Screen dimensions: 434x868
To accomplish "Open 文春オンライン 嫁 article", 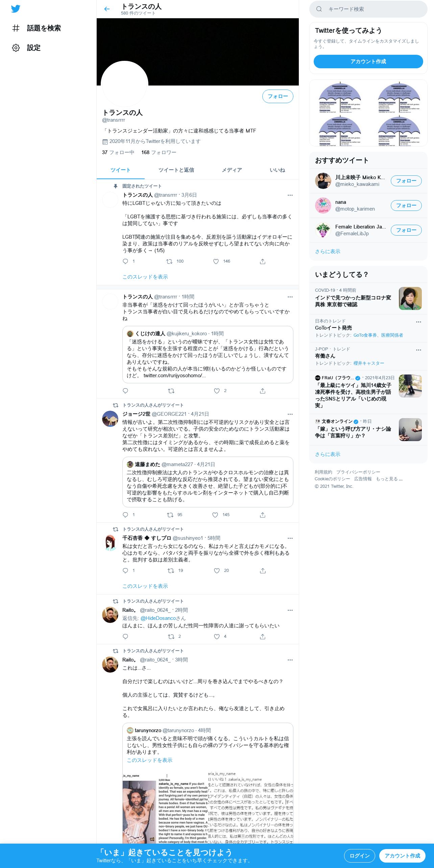I will (368, 430).
